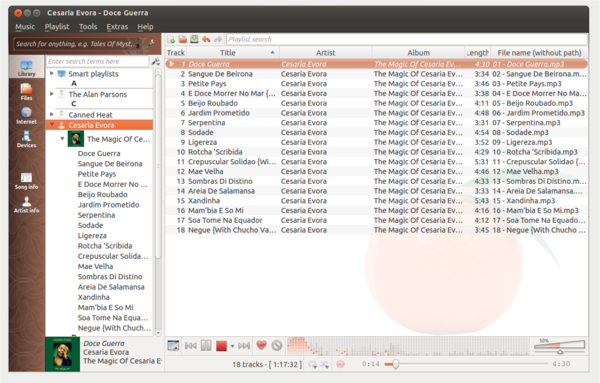Image resolution: width=600 pixels, height=383 pixels.
Task: Collapse The Magic Of Cesaria album node
Action: click(x=62, y=139)
